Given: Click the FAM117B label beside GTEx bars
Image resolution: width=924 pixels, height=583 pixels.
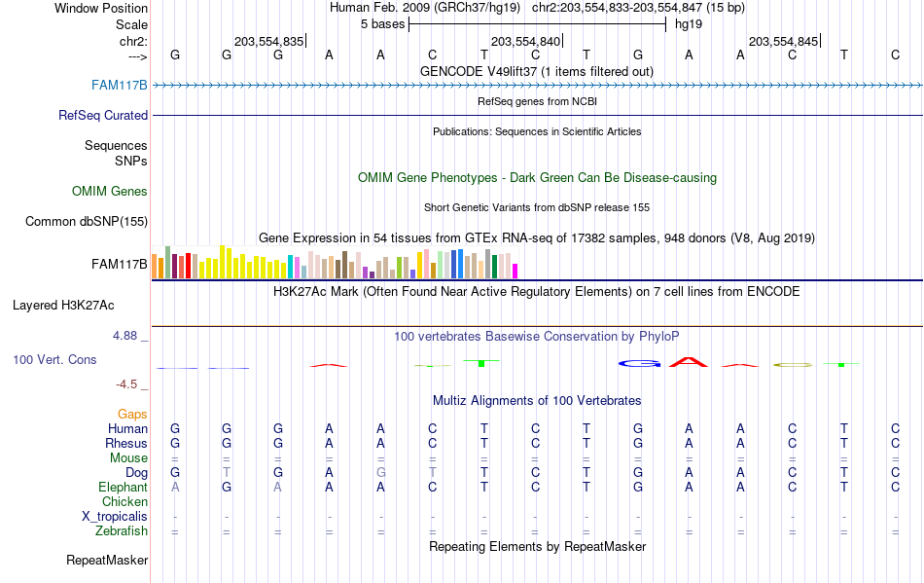Looking at the screenshot, I should (x=119, y=264).
